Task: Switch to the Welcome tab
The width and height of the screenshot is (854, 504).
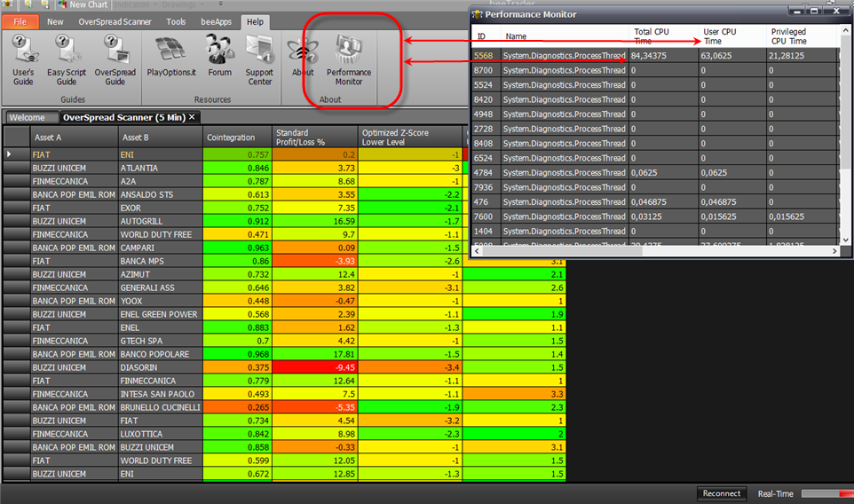Action: [28, 117]
